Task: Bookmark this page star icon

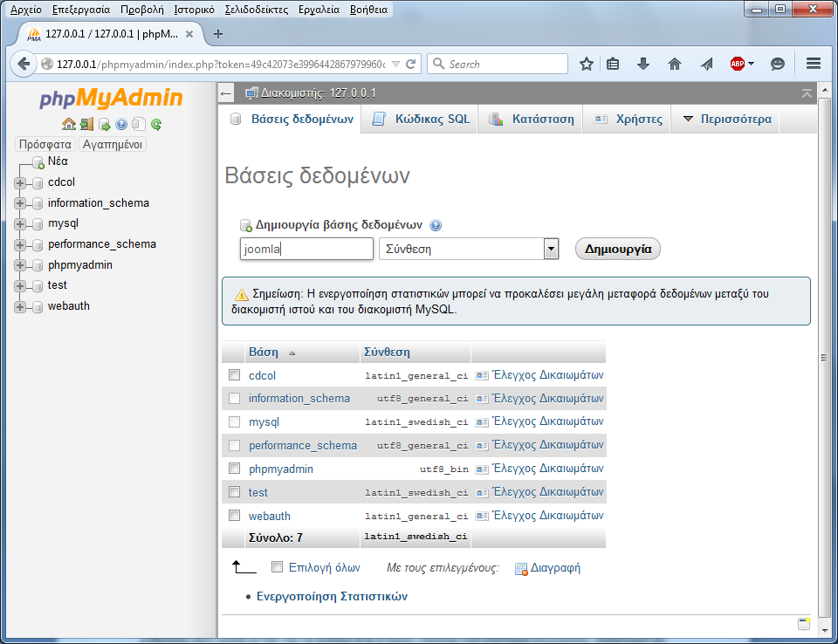Action: click(x=587, y=64)
